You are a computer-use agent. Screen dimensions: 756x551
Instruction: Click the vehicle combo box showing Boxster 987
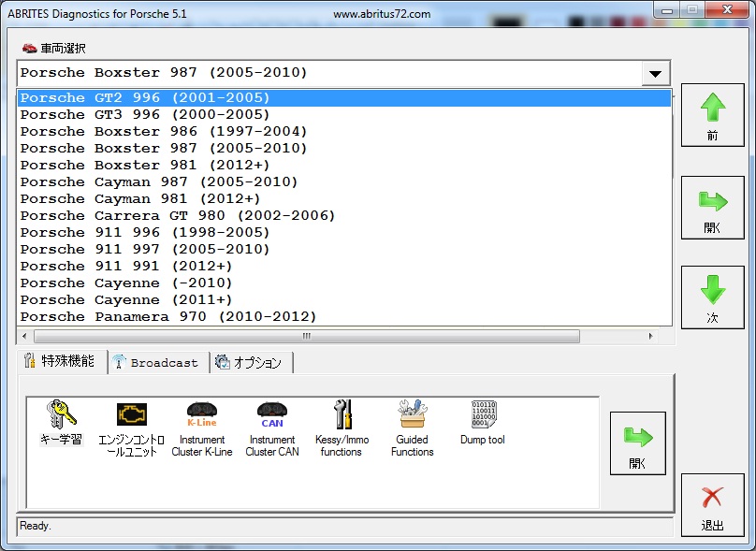pyautogui.click(x=343, y=73)
